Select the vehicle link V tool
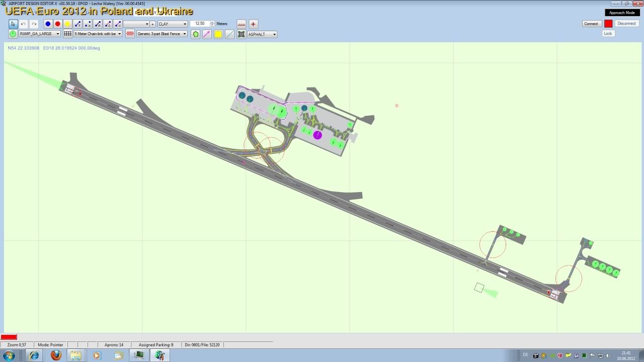This screenshot has height=362, width=644. (118, 24)
